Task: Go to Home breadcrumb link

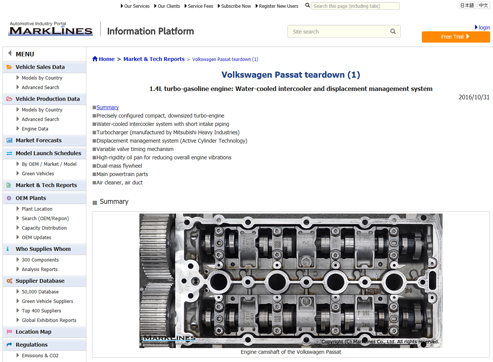Action: (106, 59)
